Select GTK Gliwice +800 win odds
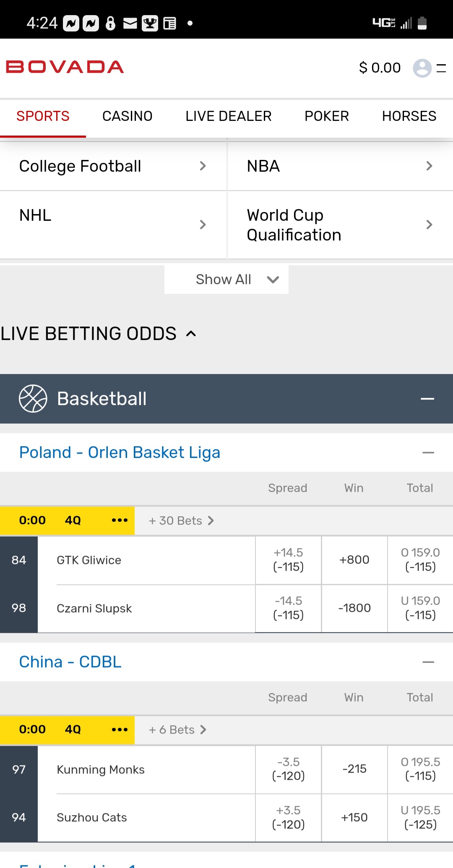453x868 pixels. pyautogui.click(x=354, y=560)
